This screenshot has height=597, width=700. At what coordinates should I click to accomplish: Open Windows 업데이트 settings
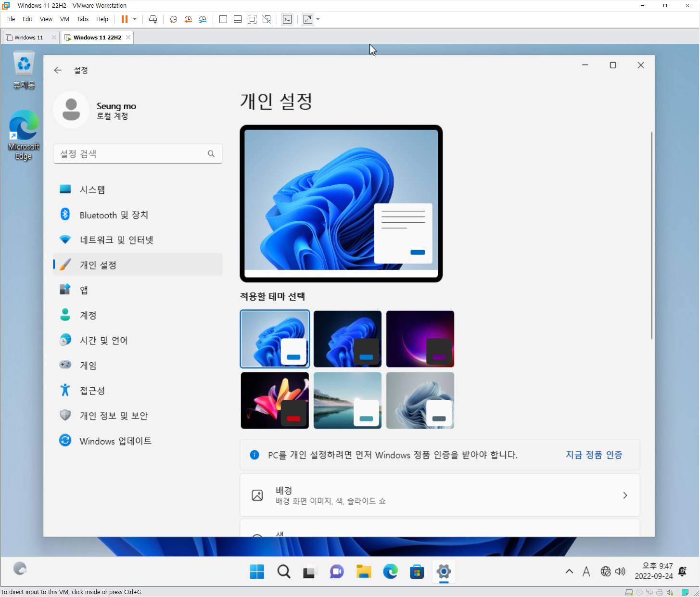pos(138,441)
